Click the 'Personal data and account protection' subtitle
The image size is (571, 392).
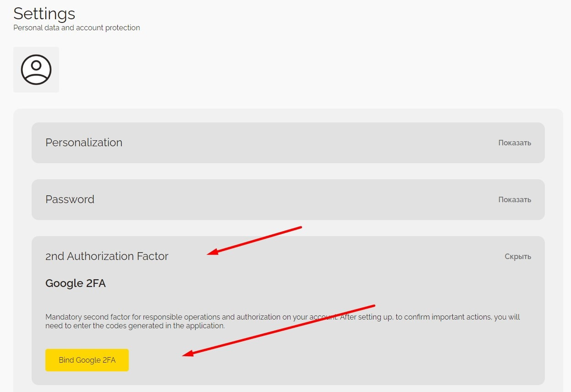point(77,28)
